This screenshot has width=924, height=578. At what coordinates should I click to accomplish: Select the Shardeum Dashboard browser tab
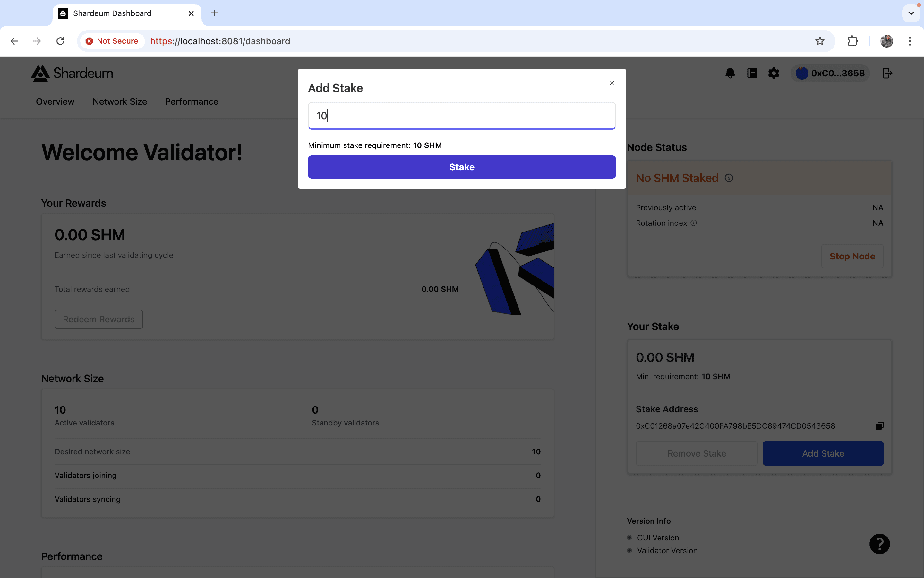[127, 13]
